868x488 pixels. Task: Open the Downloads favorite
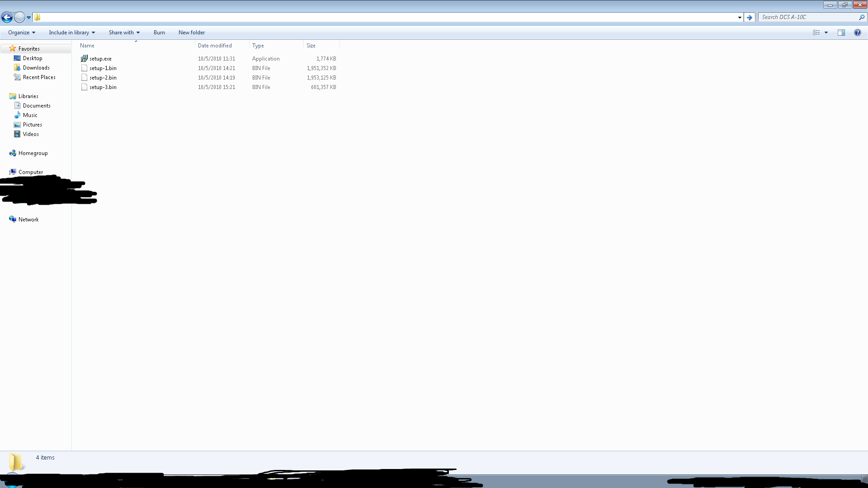point(36,67)
